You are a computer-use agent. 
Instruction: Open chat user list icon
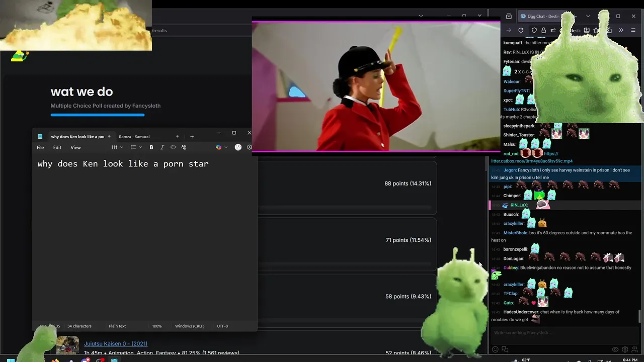pos(634,349)
